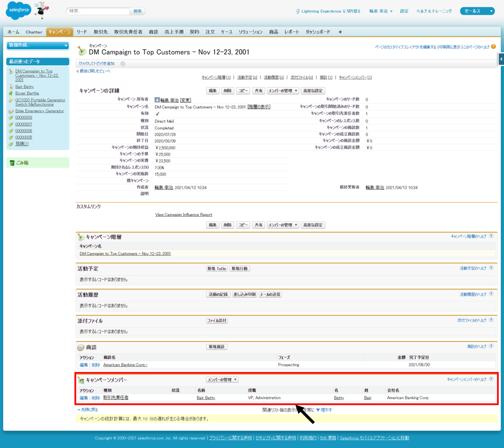Click コピー button under キャンペーンの詳細 heading
504x448 pixels.
pyautogui.click(x=243, y=91)
